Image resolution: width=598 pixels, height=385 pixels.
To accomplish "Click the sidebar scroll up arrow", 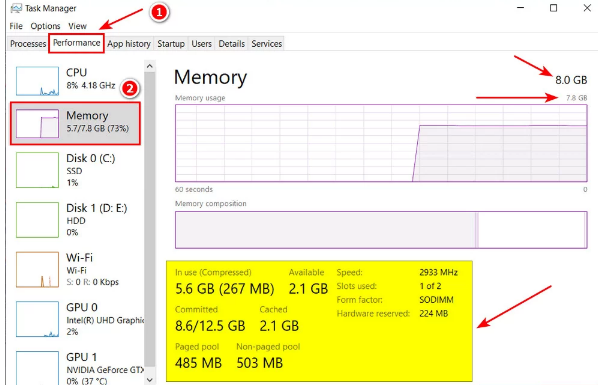I will click(x=150, y=66).
